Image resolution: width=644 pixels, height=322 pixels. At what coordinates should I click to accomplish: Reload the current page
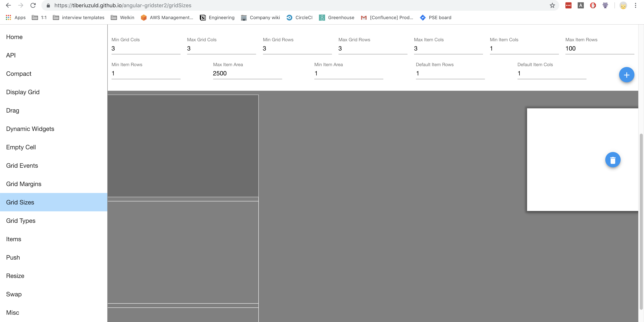tap(33, 5)
